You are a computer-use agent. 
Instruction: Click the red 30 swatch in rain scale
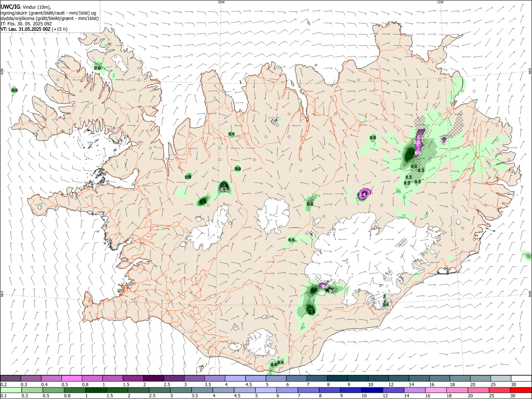(521, 390)
